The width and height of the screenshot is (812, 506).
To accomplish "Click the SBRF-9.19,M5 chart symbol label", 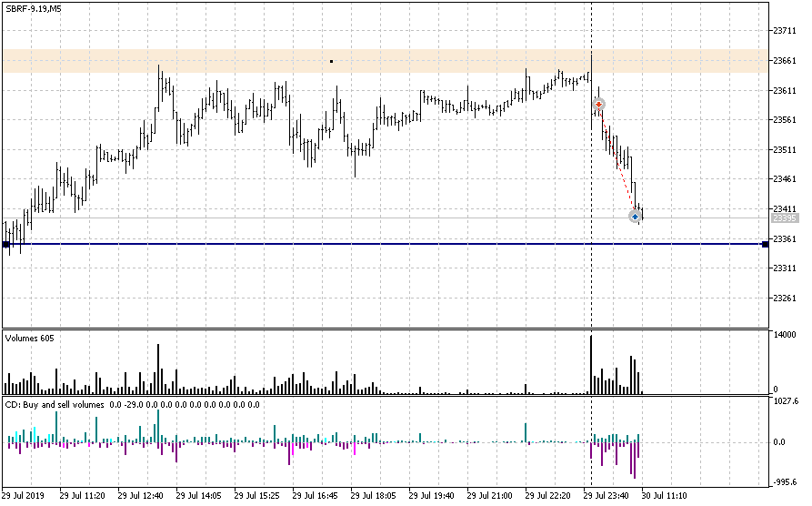I will (x=34, y=8).
